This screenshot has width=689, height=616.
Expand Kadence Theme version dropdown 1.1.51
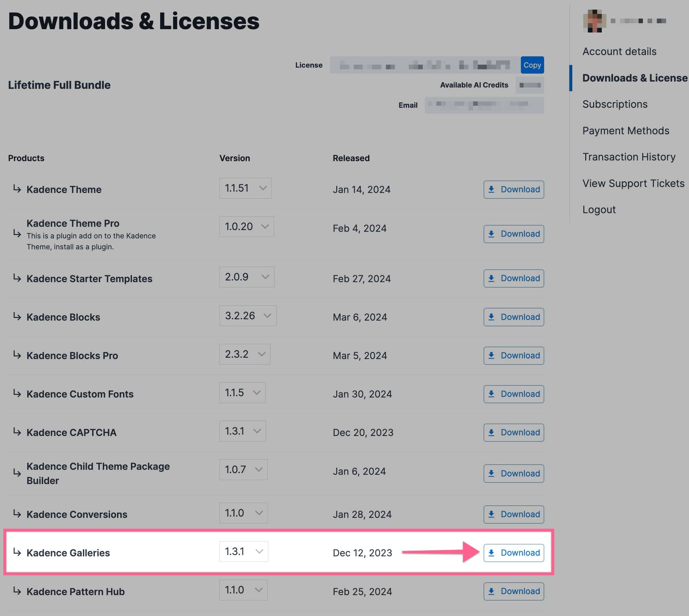tap(245, 188)
